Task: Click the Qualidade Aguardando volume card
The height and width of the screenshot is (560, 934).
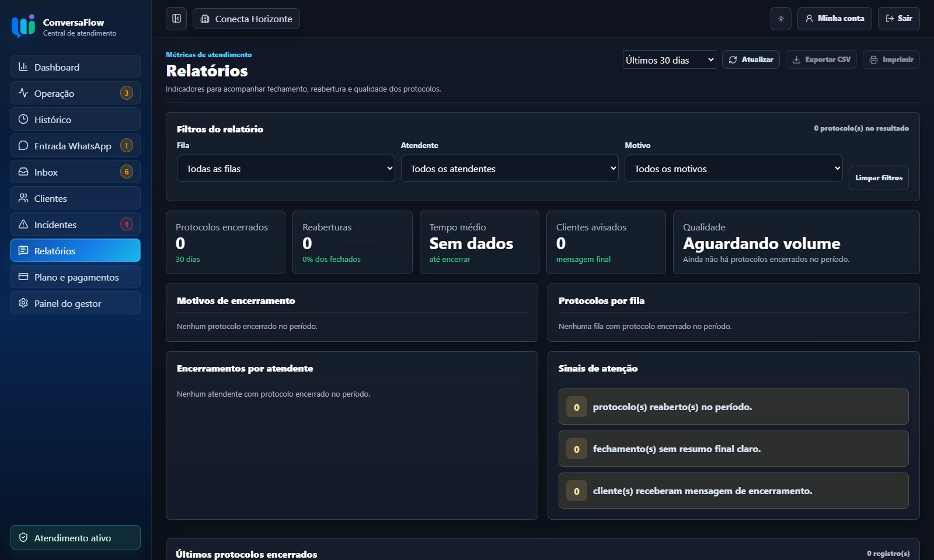Action: (x=796, y=242)
